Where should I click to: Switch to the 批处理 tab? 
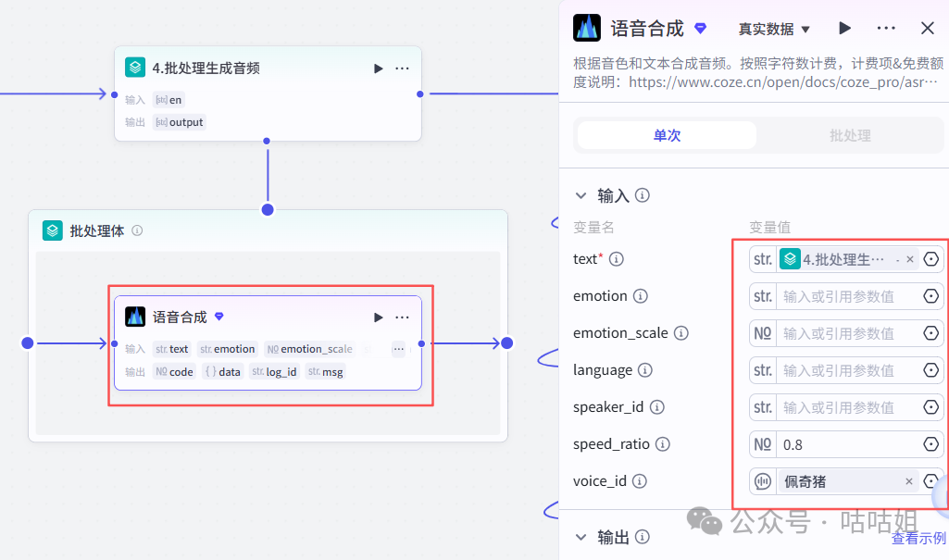(x=849, y=135)
